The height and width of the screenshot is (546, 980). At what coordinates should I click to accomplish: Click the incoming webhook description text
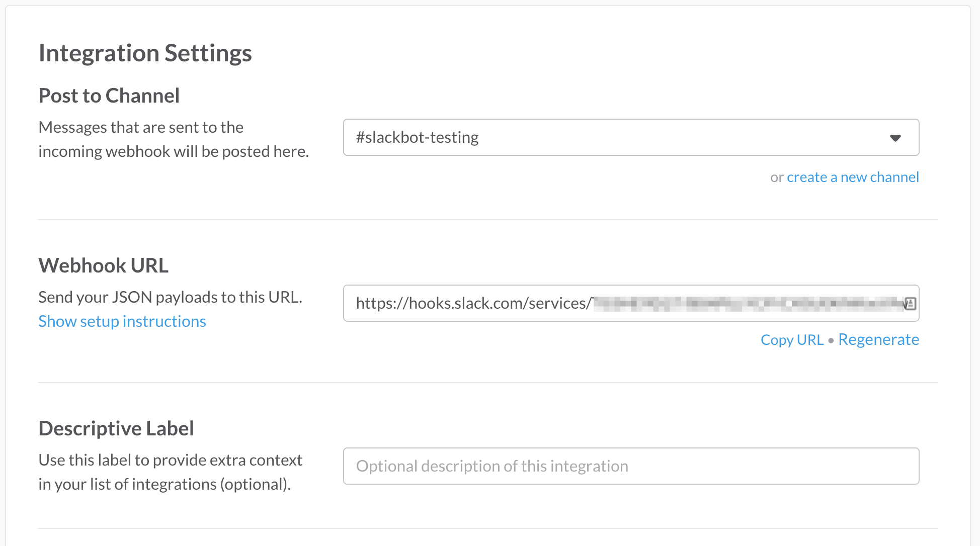tap(174, 139)
